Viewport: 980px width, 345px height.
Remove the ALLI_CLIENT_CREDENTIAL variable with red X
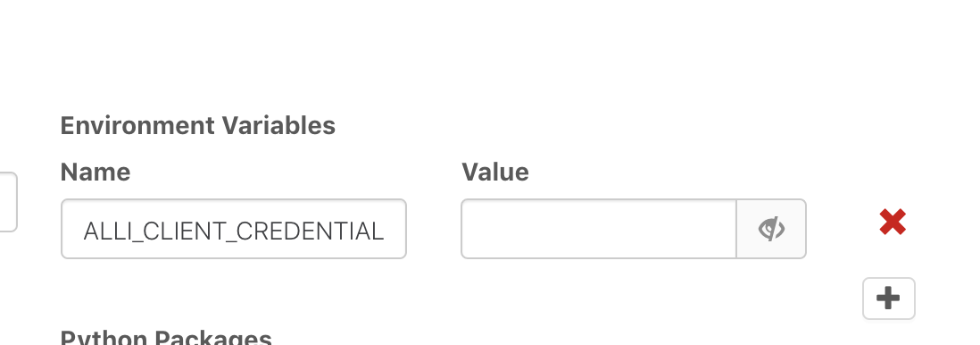pos(893,223)
